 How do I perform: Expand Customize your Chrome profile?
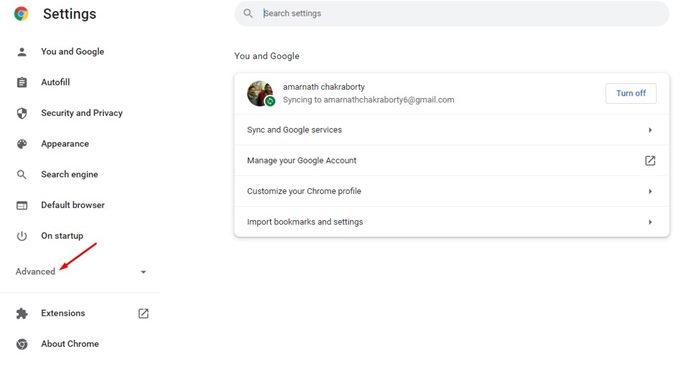tap(451, 191)
